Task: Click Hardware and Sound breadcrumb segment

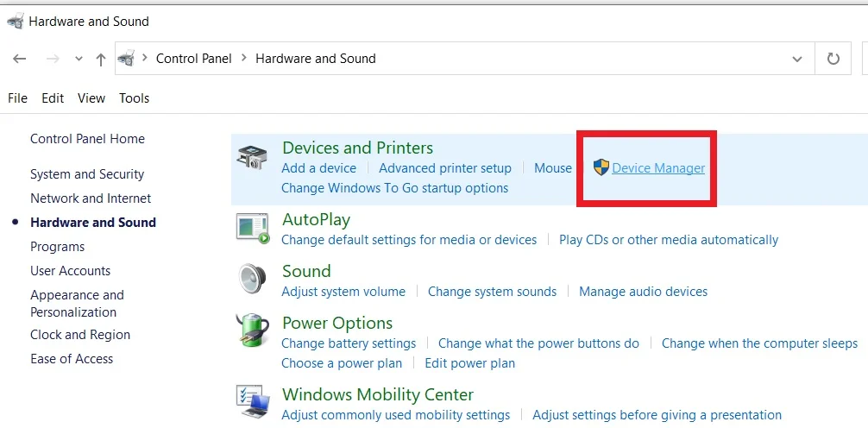Action: [316, 59]
